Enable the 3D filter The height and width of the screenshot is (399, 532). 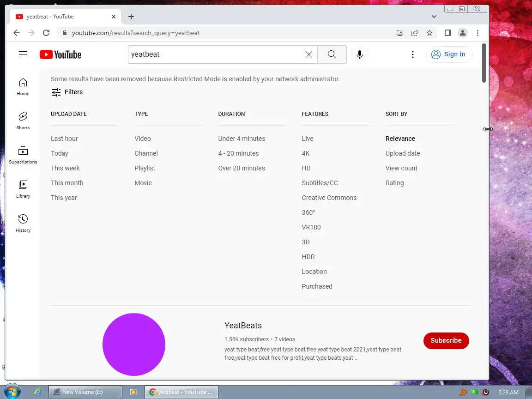click(x=305, y=242)
